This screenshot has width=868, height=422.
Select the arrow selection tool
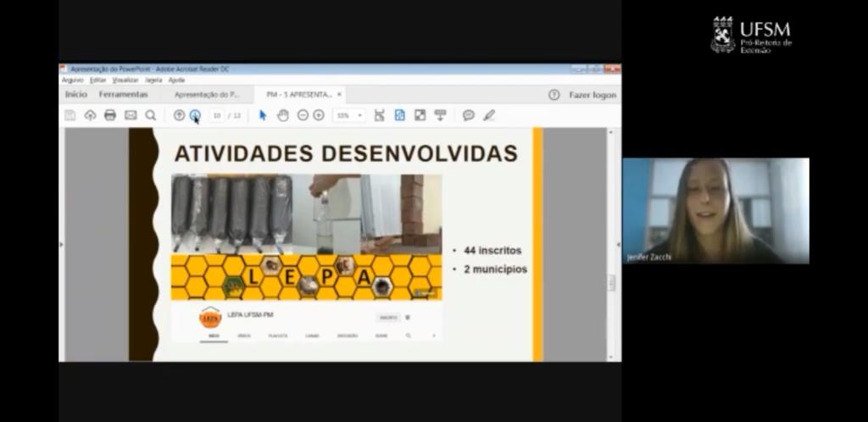(x=263, y=115)
